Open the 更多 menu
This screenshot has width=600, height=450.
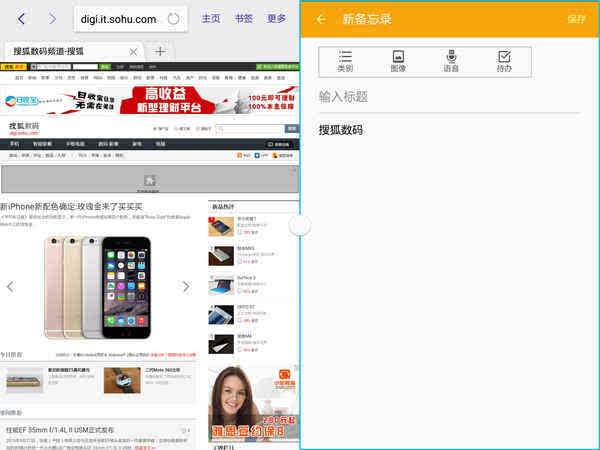[276, 18]
